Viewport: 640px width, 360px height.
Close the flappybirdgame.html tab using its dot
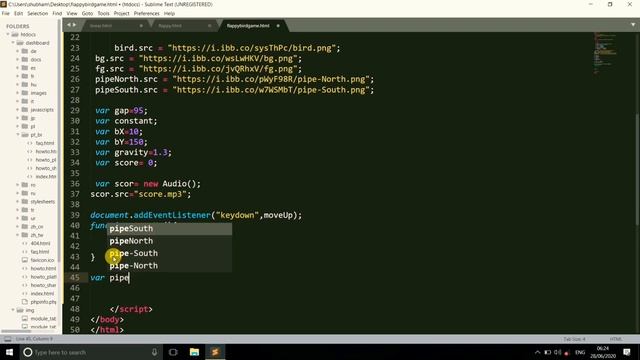(278, 26)
